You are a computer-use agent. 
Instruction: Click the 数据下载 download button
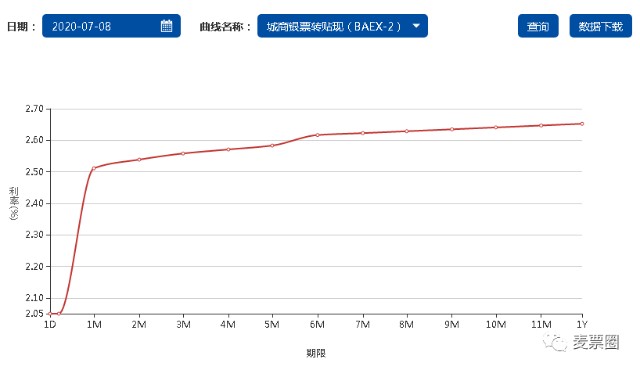pyautogui.click(x=600, y=26)
